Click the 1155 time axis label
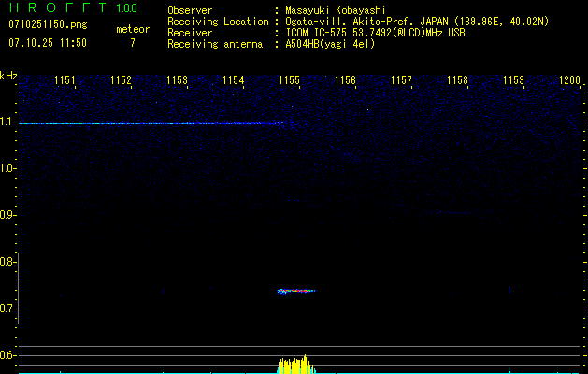The height and width of the screenshot is (374, 588). [x=289, y=80]
